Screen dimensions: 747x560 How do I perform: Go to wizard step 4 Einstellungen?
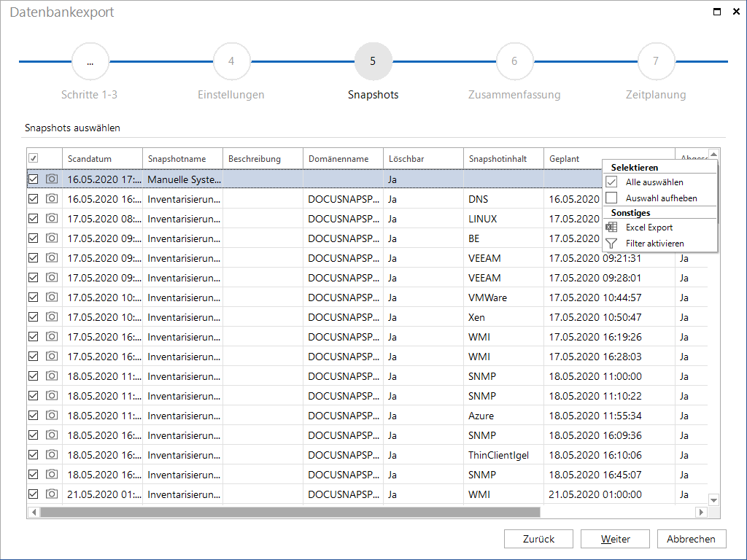(x=231, y=61)
